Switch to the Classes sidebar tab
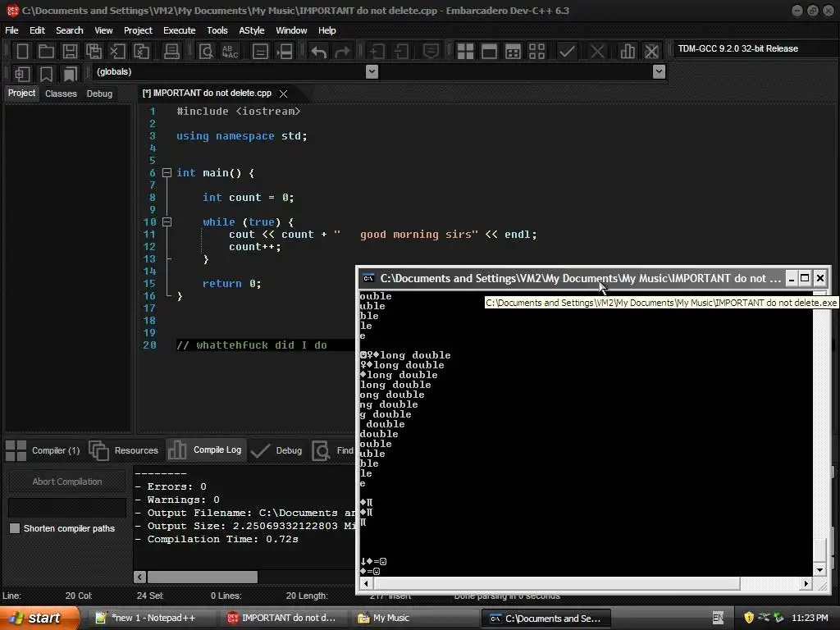 pyautogui.click(x=61, y=94)
